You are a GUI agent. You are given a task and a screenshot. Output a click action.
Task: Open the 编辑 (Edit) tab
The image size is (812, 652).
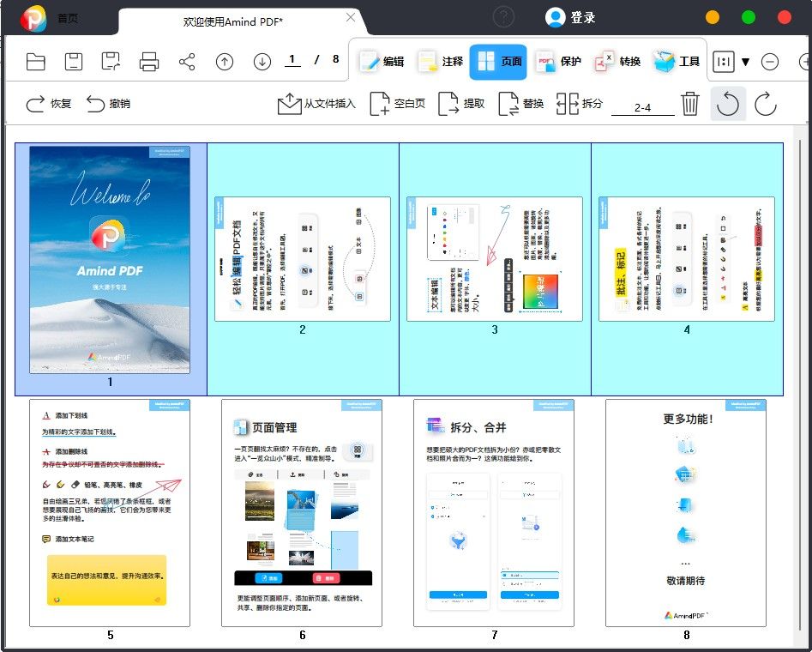[382, 62]
